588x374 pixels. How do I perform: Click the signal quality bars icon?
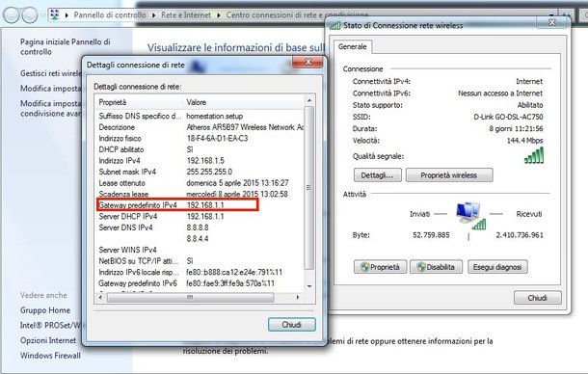[x=534, y=155]
